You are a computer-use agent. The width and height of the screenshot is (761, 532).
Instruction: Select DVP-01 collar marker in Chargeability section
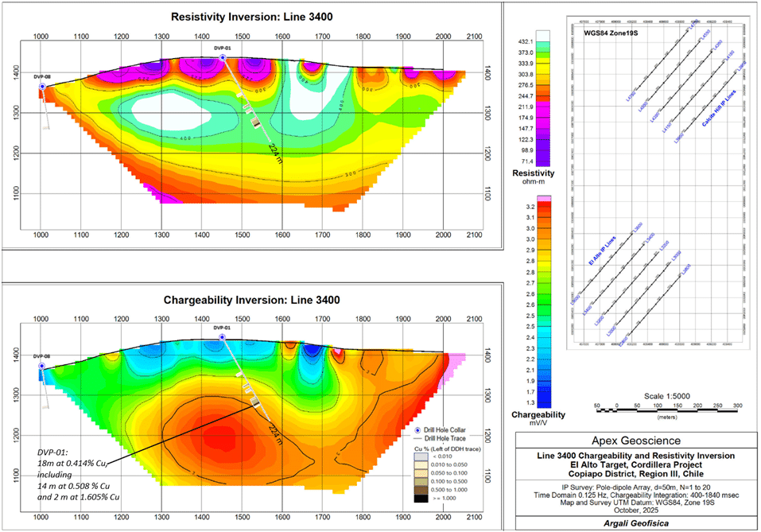tap(222, 337)
